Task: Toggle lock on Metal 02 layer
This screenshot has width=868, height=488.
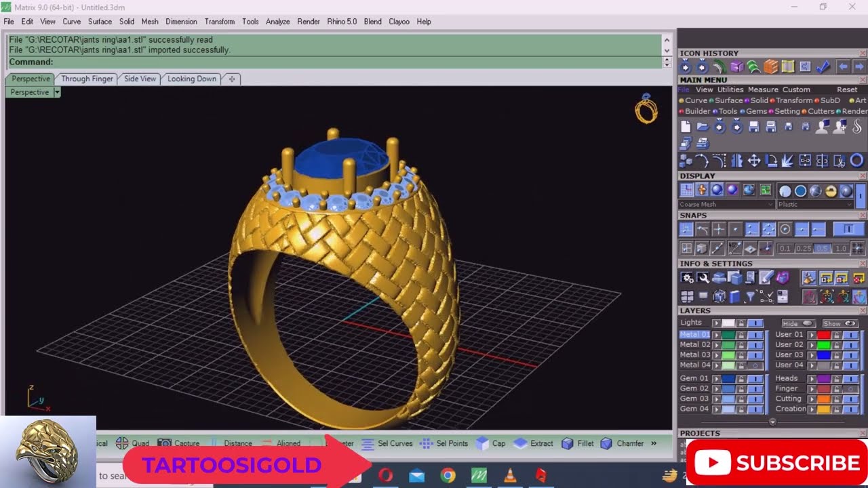Action: (741, 346)
